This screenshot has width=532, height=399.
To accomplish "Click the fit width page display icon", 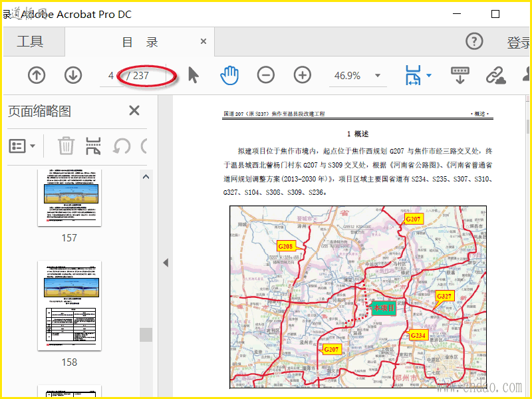I will point(413,75).
